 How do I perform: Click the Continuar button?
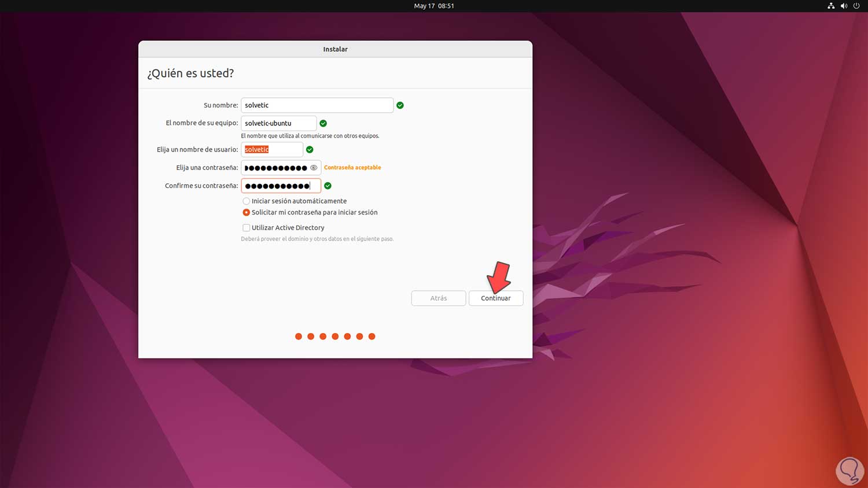[496, 298]
